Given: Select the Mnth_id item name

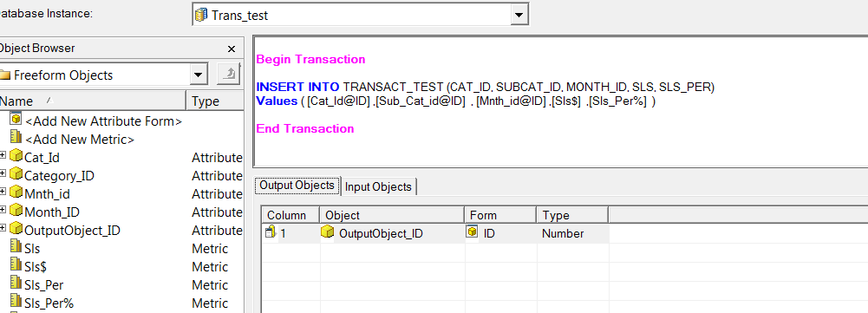Looking at the screenshot, I should point(47,194).
